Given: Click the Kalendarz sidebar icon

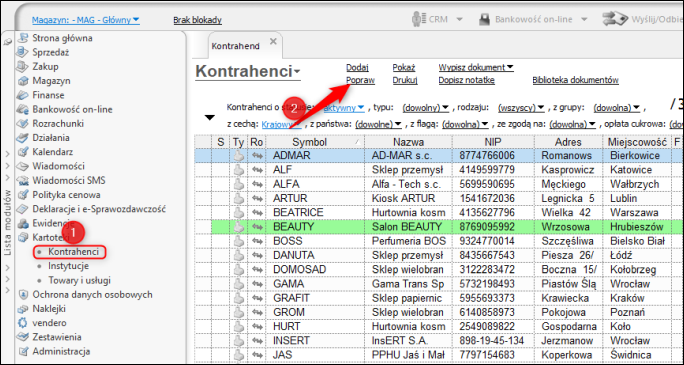Looking at the screenshot, I should point(22,152).
